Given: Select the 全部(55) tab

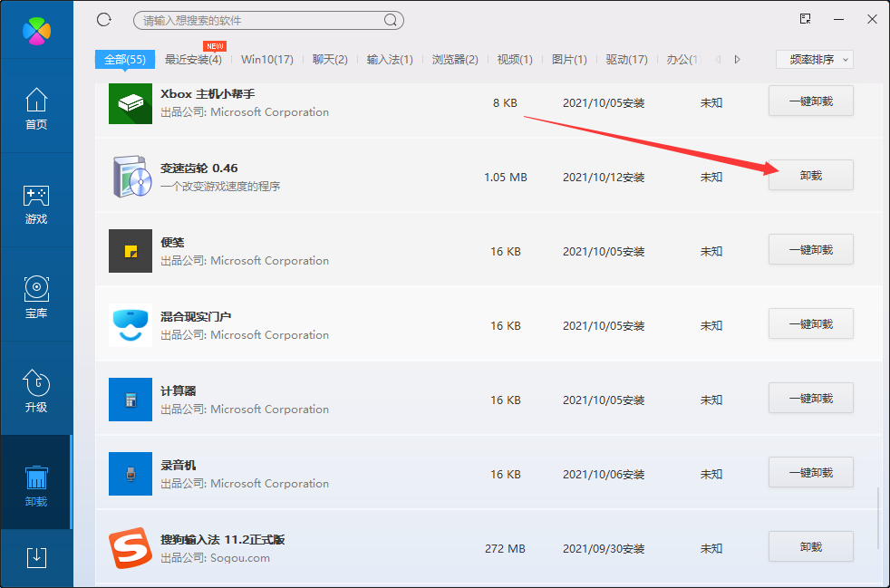Looking at the screenshot, I should coord(125,60).
